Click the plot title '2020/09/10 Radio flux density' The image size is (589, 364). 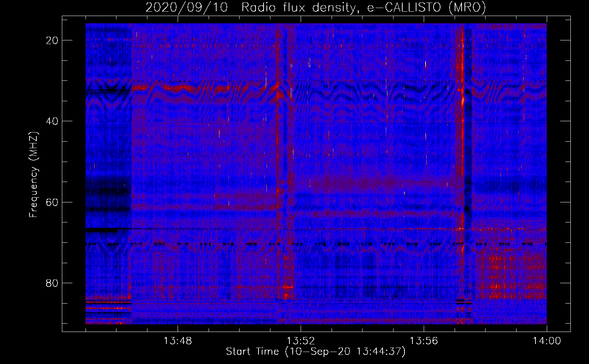point(316,7)
